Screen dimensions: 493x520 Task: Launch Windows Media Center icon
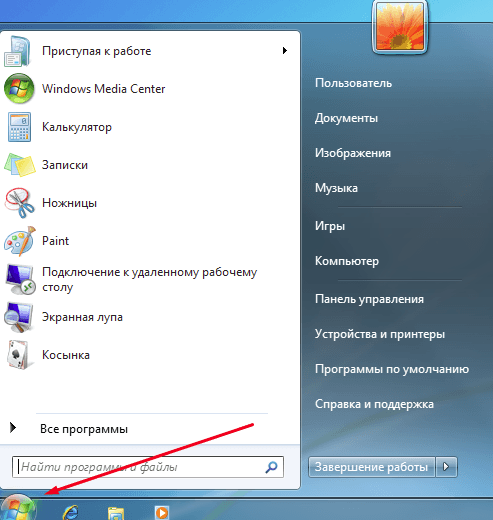tap(19, 89)
